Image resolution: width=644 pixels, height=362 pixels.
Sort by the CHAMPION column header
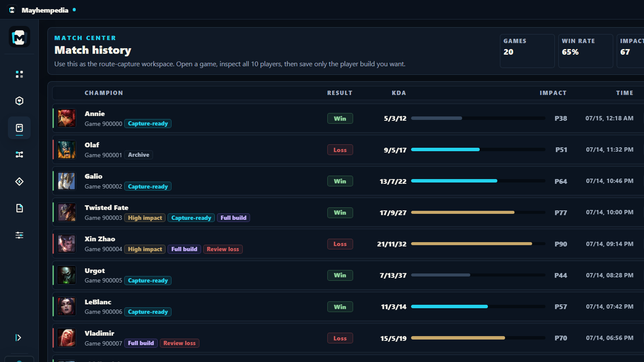point(104,93)
